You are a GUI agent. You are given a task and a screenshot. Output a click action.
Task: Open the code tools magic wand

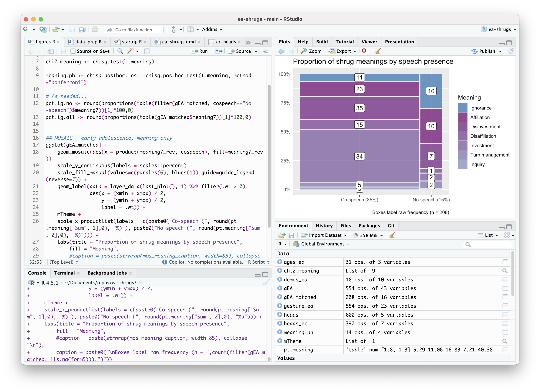click(x=131, y=51)
